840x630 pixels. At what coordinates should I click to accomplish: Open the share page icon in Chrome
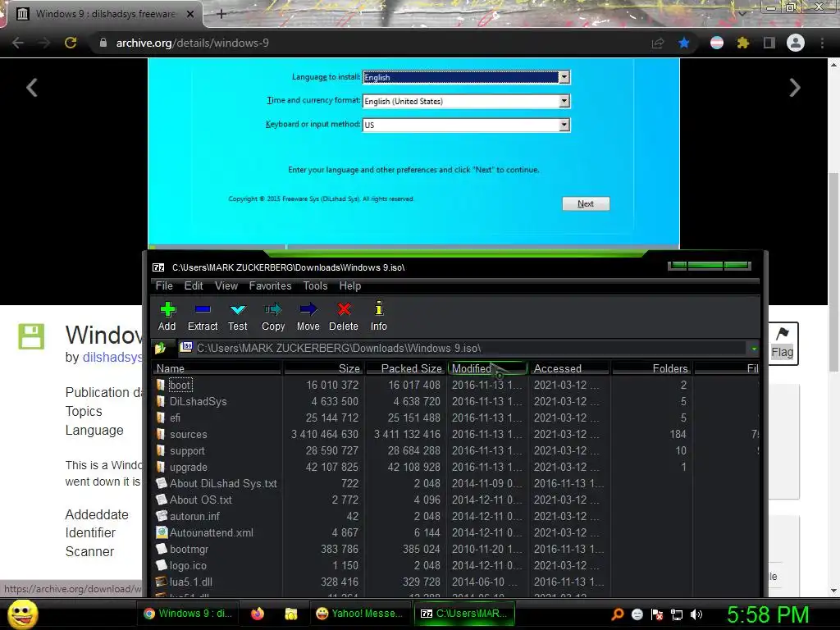[x=658, y=43]
